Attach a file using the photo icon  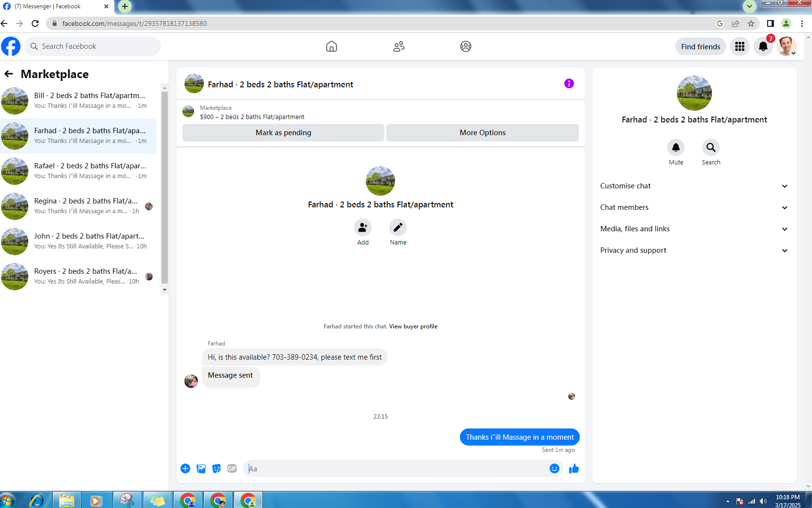[201, 468]
